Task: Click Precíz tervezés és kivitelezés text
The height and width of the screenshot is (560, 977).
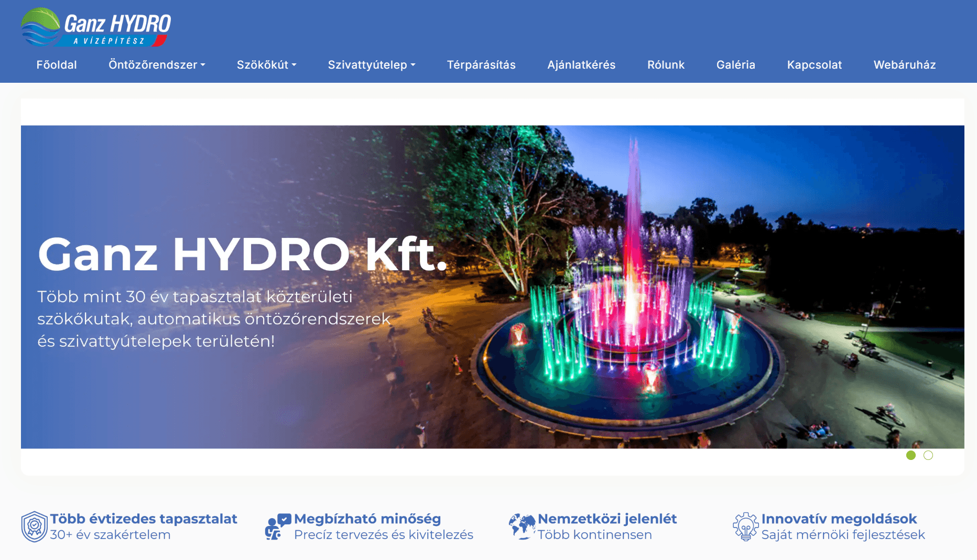Action: tap(384, 535)
